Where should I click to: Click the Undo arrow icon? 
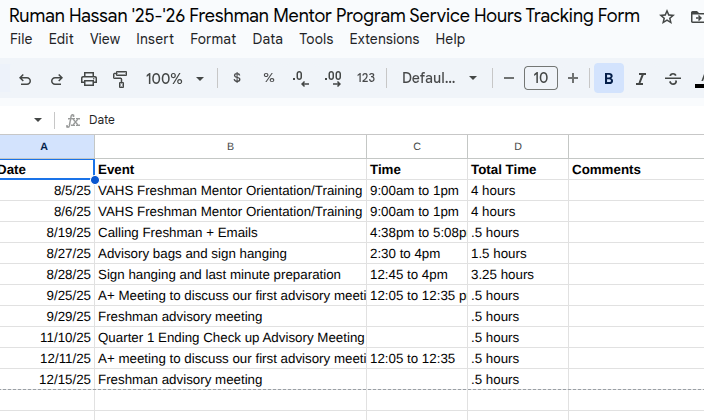tap(25, 79)
